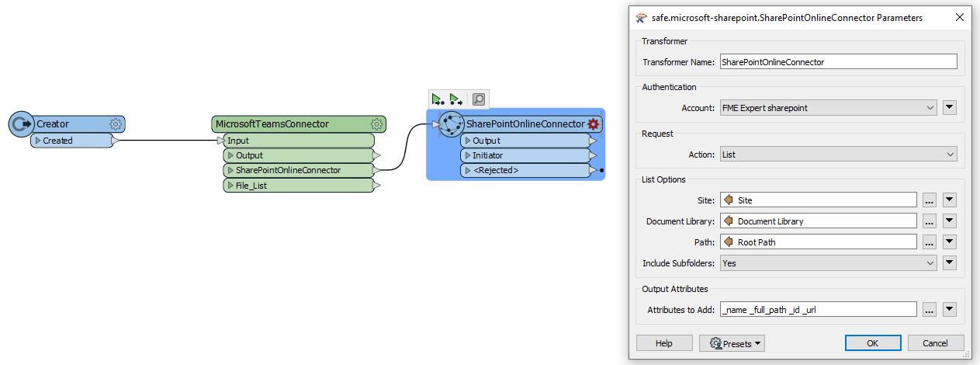Open MicrosoftTeamsConnector settings gear
Screen dimensions: 980x365
(x=376, y=124)
